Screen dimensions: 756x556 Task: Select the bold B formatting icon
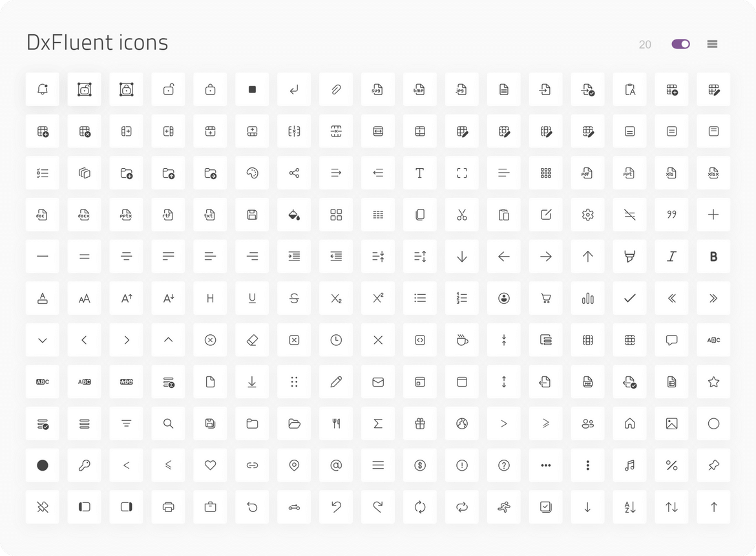tap(713, 256)
